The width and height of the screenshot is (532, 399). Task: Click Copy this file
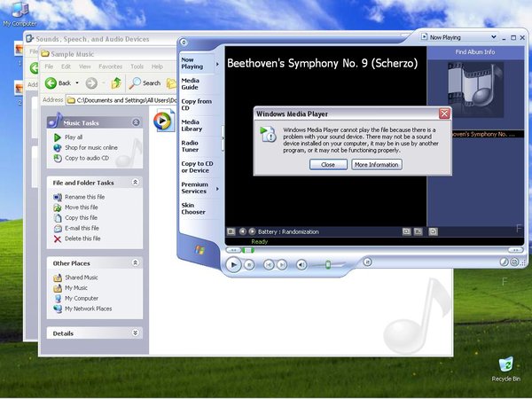81,217
